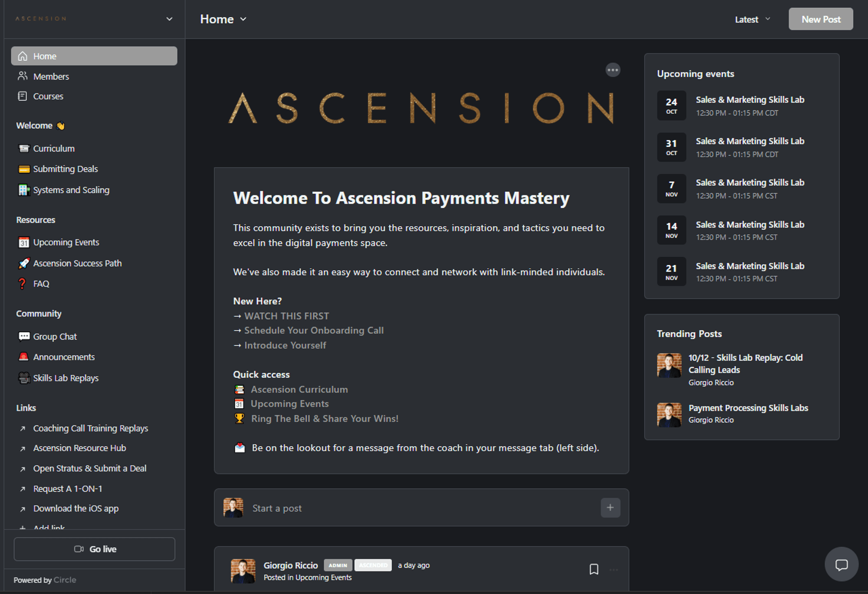
Task: Click the Ascension Success Path rocket icon
Action: 24,263
